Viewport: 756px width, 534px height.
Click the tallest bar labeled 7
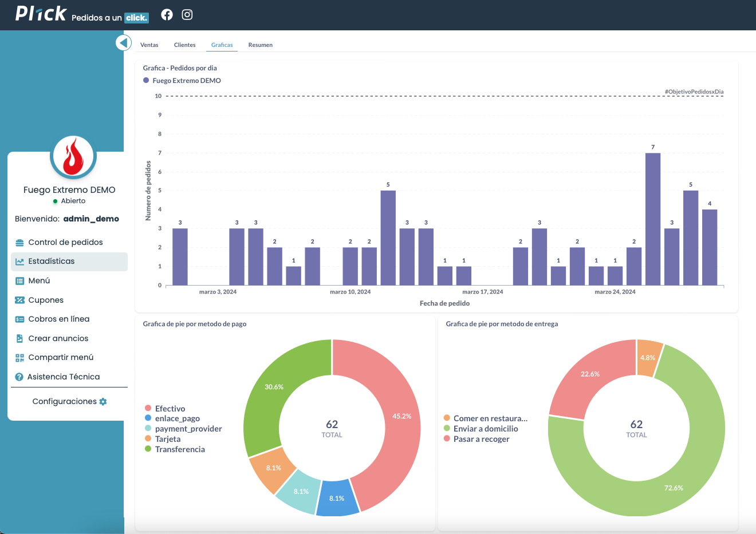tap(653, 219)
